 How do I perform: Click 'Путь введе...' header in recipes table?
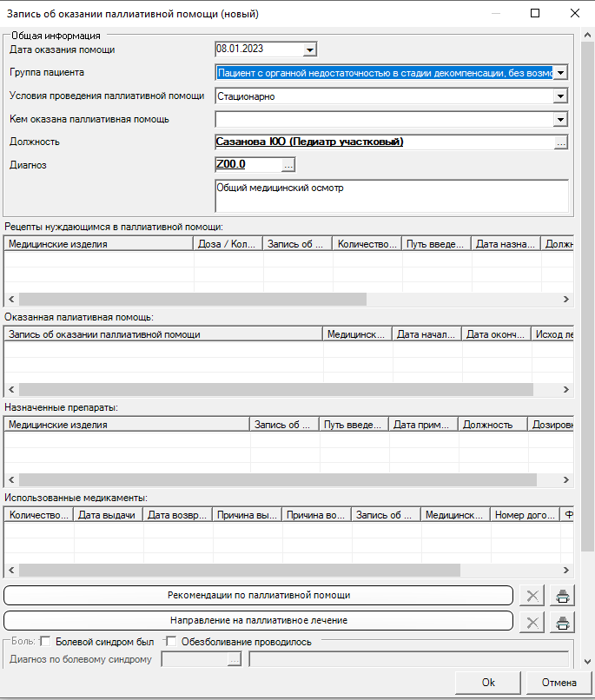coord(437,244)
